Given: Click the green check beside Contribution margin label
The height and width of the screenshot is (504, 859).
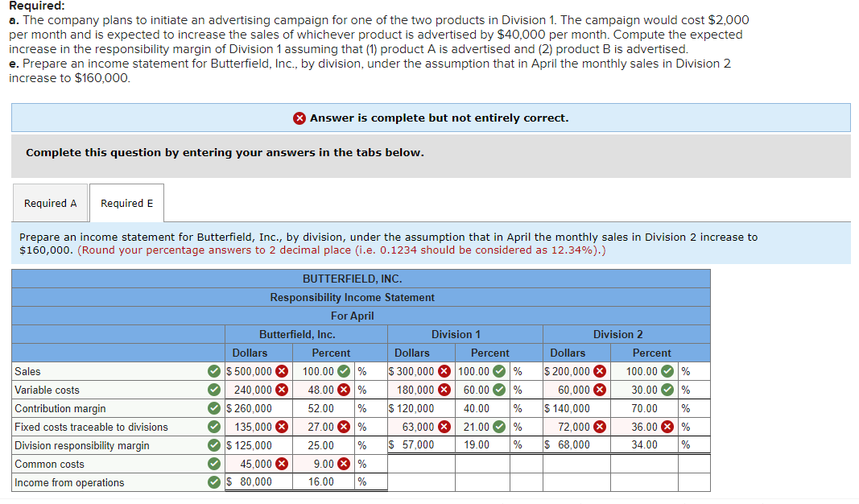Looking at the screenshot, I should 213,408.
